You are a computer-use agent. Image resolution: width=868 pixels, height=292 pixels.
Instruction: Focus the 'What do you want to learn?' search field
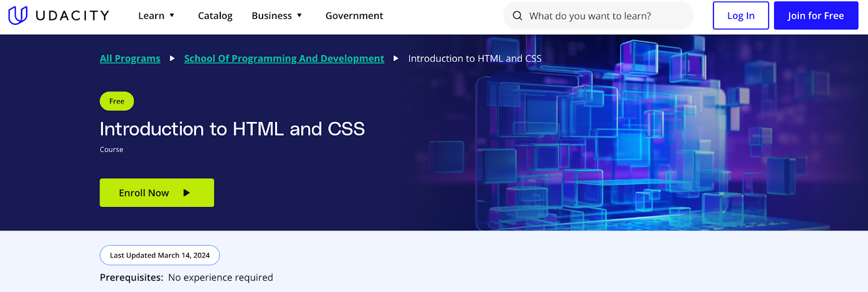(598, 16)
